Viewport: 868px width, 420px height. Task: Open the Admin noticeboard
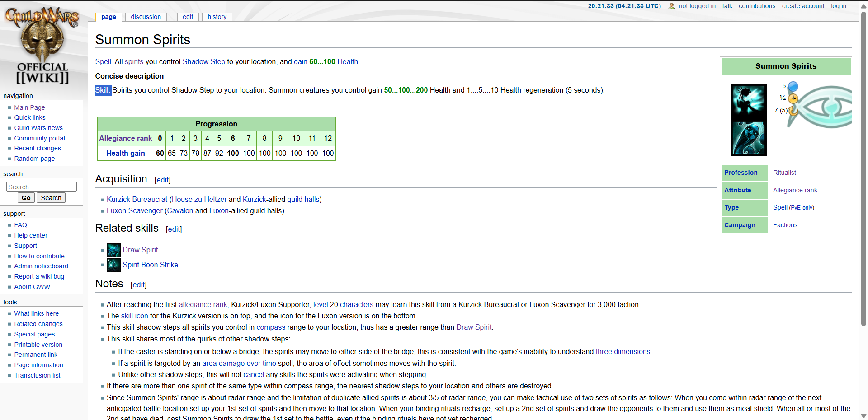pyautogui.click(x=41, y=266)
